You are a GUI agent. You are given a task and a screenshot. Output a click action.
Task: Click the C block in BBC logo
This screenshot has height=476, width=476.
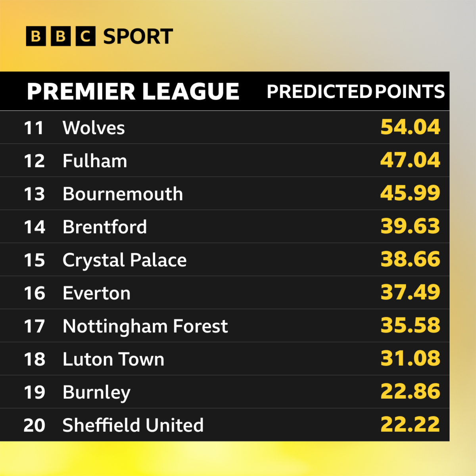coord(86,36)
